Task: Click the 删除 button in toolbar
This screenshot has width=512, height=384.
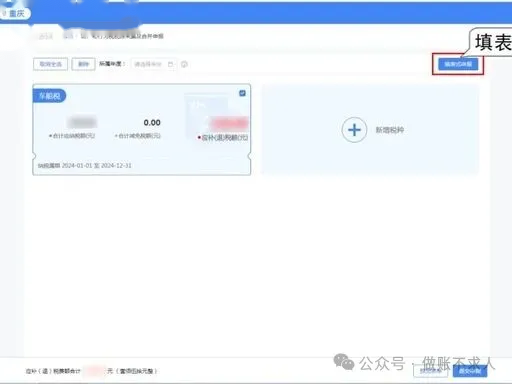Action: [x=83, y=64]
